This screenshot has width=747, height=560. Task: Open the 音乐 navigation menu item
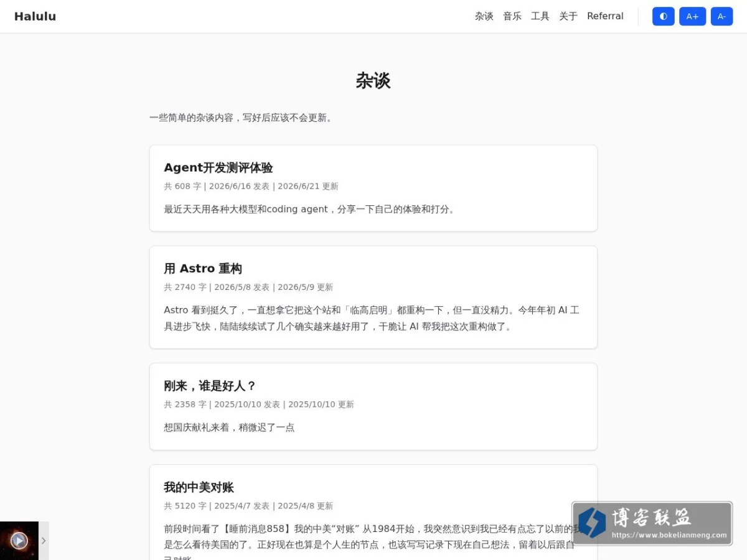pyautogui.click(x=512, y=16)
